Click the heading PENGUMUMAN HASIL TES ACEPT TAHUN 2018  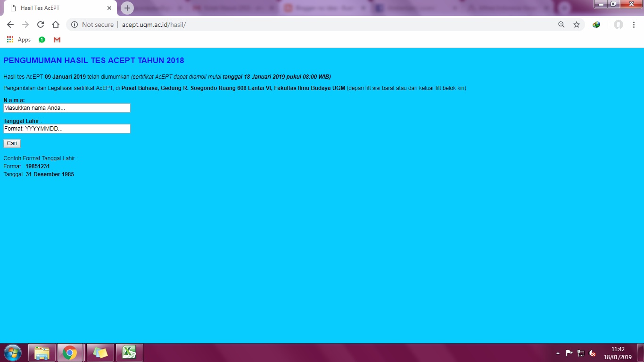pos(94,60)
